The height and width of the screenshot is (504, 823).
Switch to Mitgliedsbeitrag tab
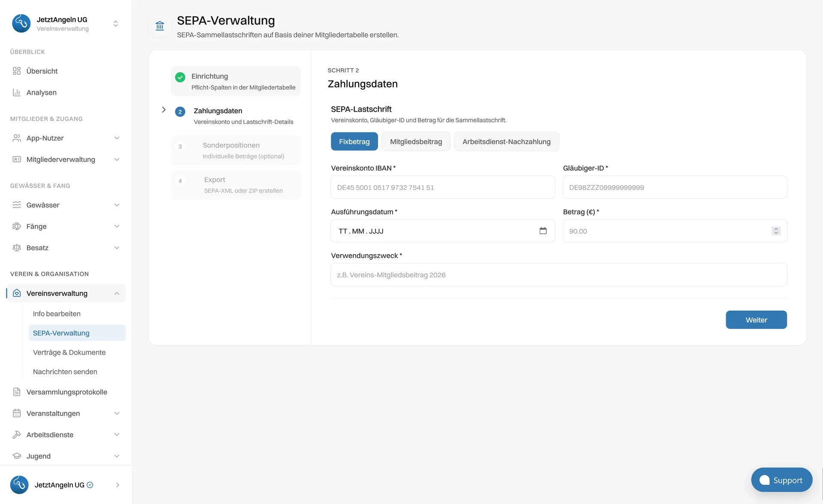pos(416,141)
